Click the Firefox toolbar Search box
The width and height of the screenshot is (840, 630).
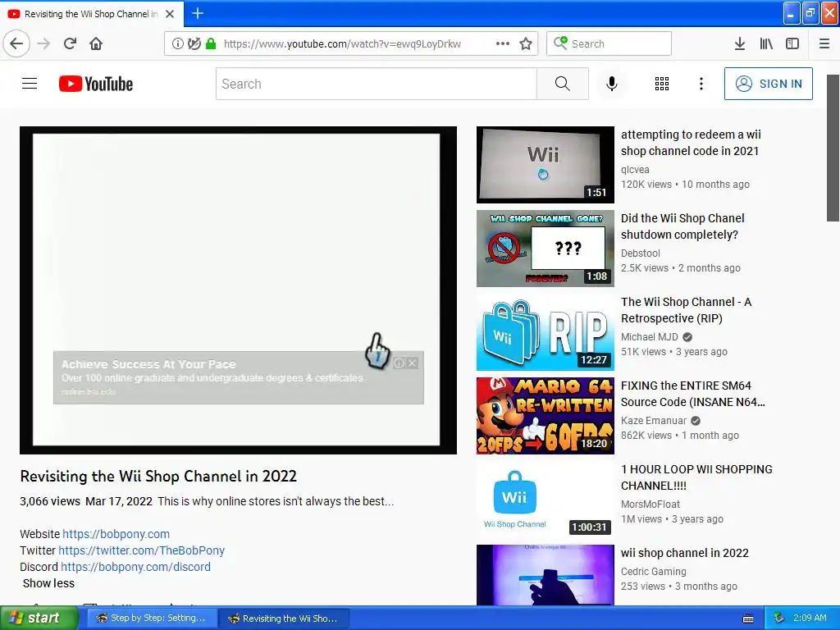click(x=609, y=43)
